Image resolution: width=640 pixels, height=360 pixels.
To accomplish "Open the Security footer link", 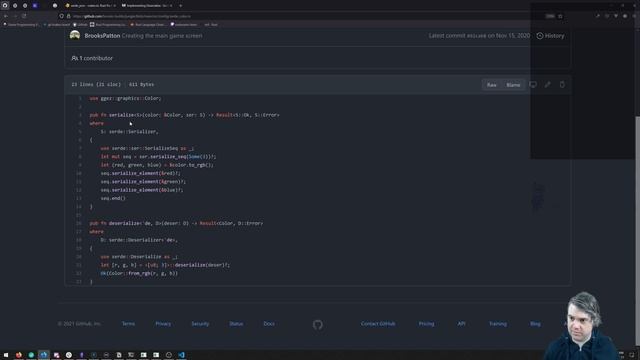I will point(200,324).
